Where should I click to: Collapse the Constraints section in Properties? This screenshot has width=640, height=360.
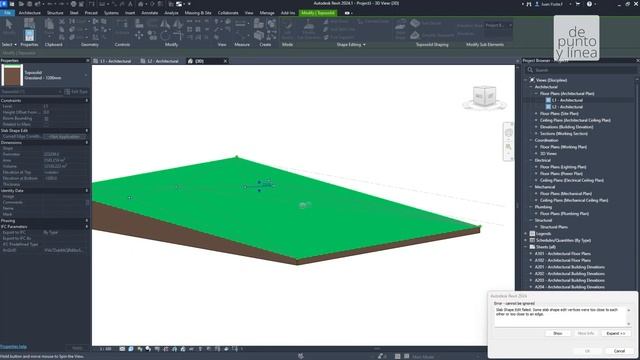87,100
